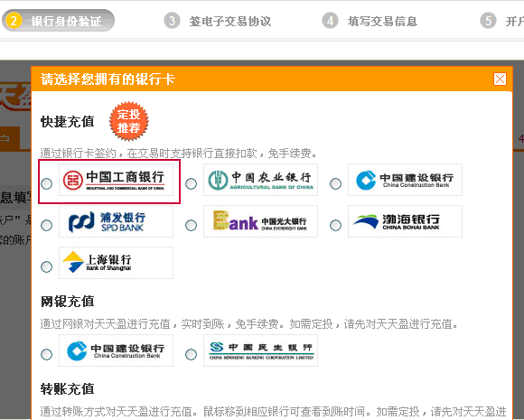This screenshot has width=524, height=420.
Task: Click the SPD Bank logo
Action: click(x=116, y=221)
